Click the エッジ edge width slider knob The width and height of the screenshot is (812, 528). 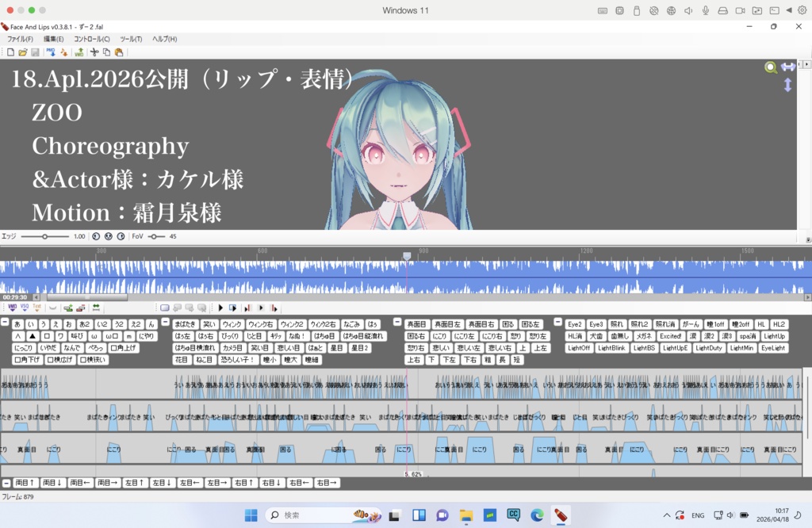click(44, 236)
